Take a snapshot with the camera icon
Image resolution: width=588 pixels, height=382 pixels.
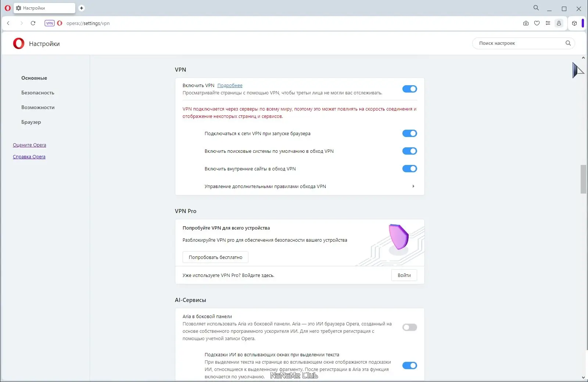(x=526, y=23)
